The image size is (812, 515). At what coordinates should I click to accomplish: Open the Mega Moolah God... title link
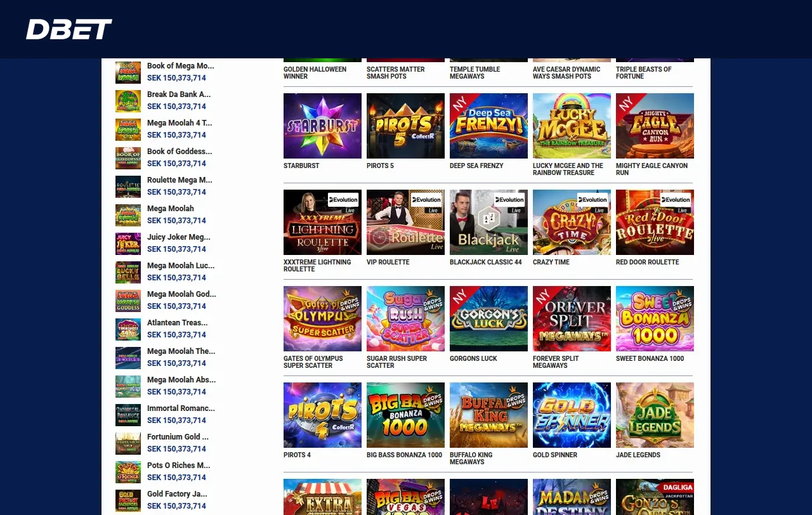click(181, 294)
